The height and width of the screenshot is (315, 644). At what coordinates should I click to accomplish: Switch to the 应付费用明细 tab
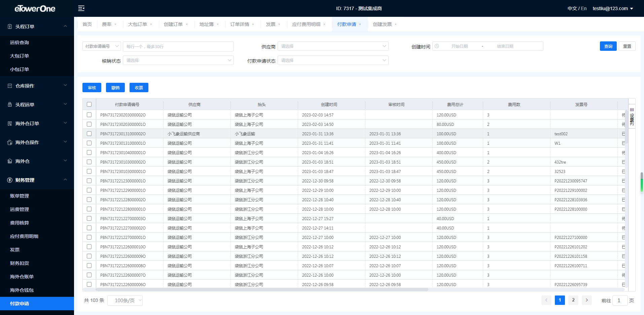pos(306,24)
